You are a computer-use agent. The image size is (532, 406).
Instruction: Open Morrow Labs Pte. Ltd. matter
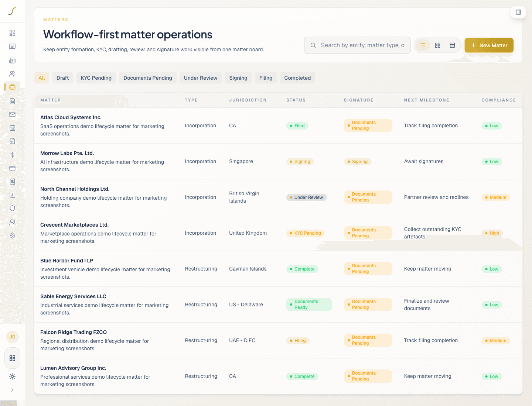point(67,153)
